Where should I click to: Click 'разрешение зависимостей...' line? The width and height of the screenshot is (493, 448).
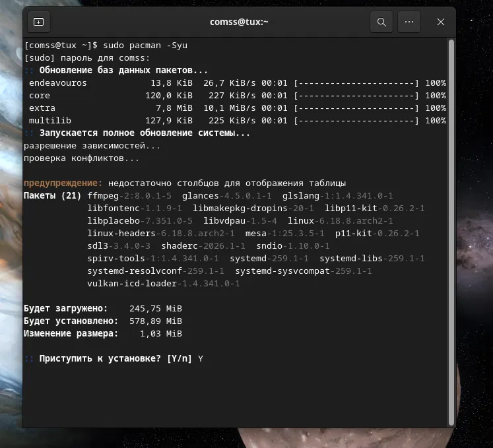coord(92,146)
